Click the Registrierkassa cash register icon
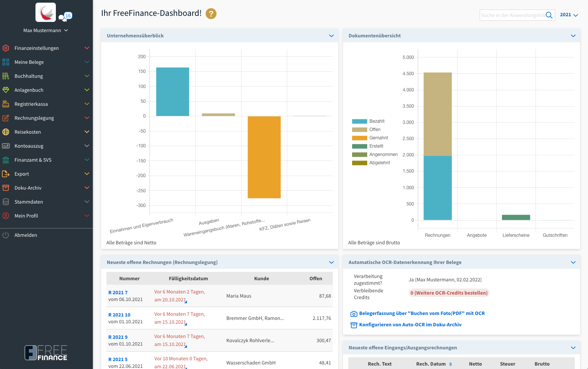This screenshot has height=369, width=588. [x=6, y=104]
